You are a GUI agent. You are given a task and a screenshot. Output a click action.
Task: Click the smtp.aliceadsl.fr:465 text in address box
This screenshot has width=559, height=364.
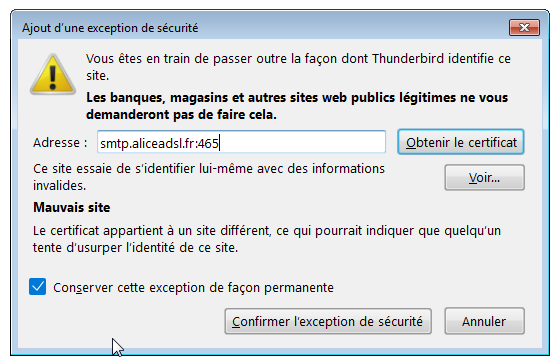click(159, 143)
